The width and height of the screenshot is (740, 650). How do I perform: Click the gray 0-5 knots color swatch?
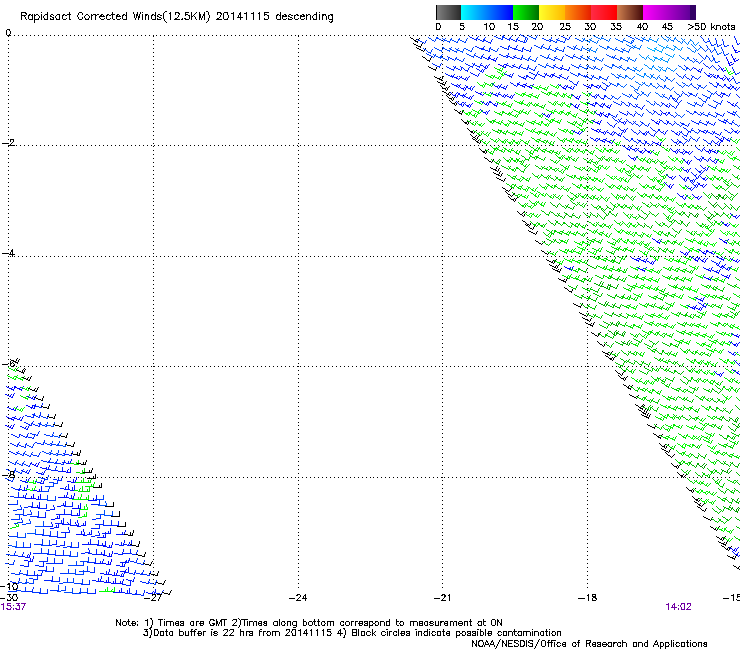click(x=448, y=12)
